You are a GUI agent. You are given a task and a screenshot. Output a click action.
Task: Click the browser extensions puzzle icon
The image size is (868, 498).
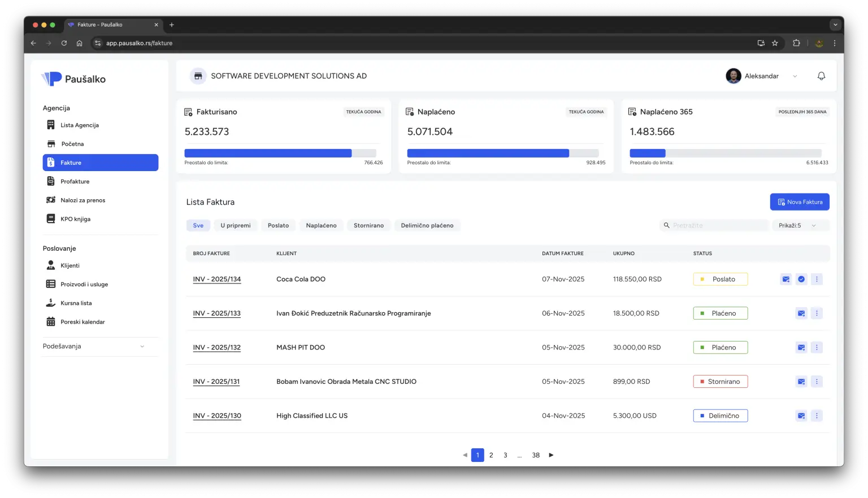pyautogui.click(x=796, y=43)
